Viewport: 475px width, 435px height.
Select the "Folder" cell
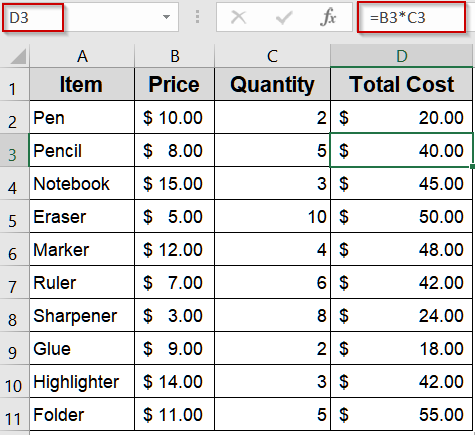point(82,414)
